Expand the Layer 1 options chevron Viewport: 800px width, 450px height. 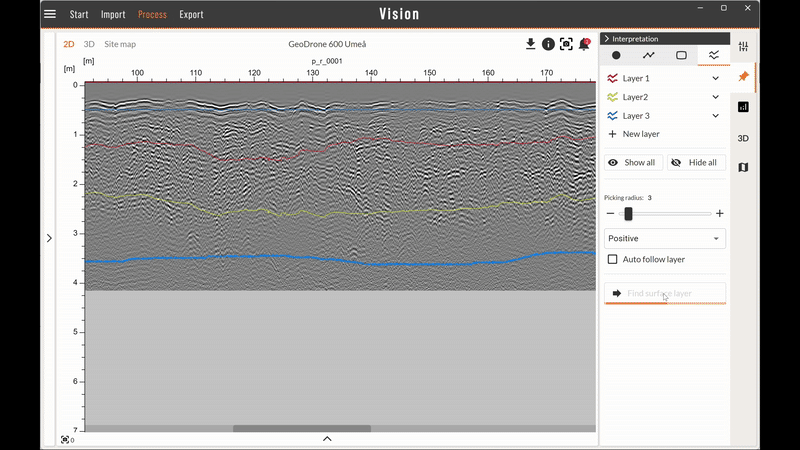[x=716, y=78]
